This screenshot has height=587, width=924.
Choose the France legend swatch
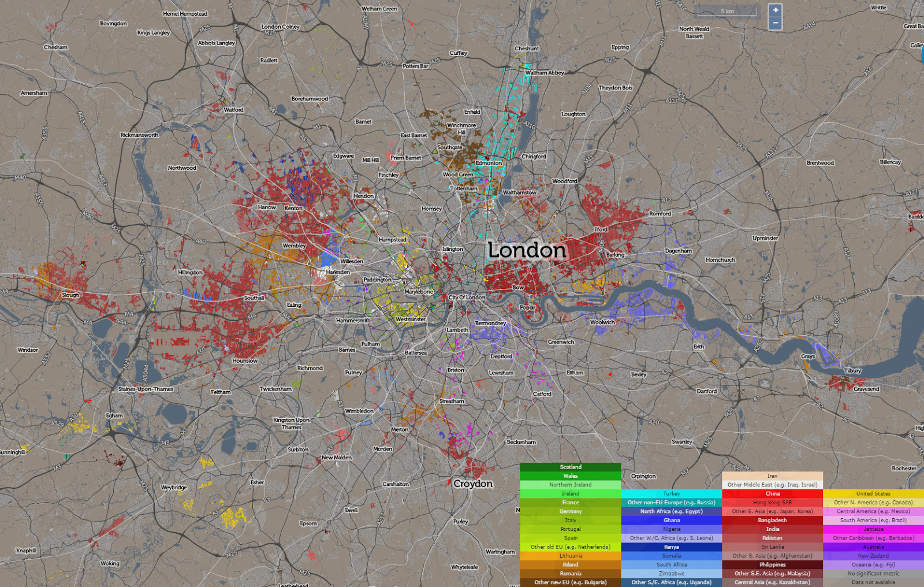tap(571, 503)
